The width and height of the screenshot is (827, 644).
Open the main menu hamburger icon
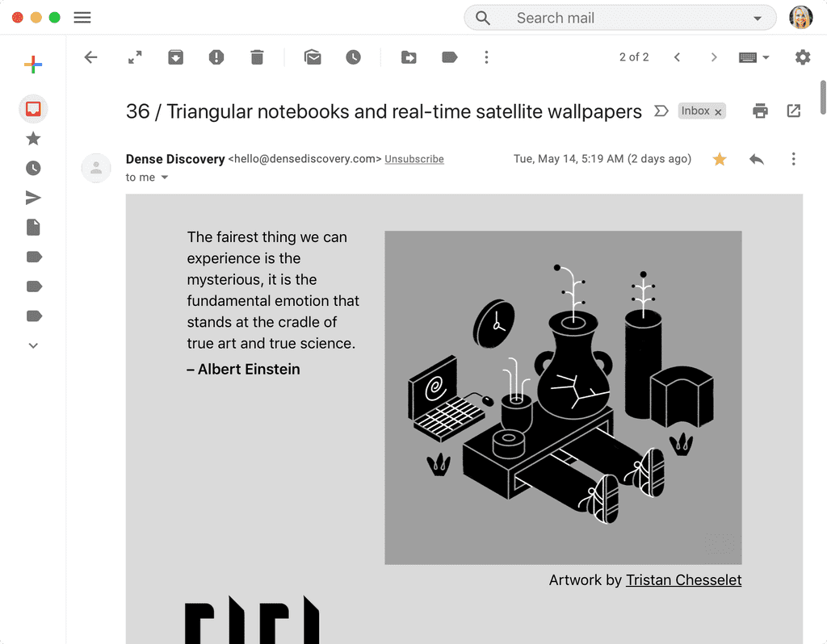[82, 18]
